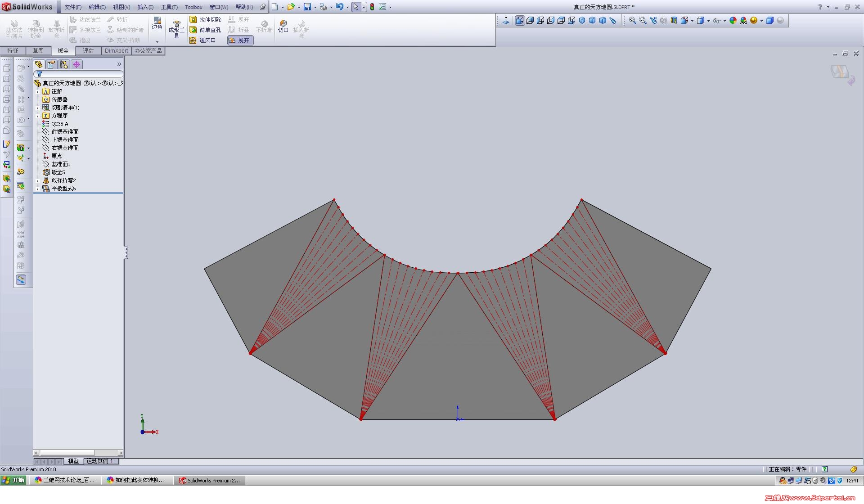The image size is (864, 504).
Task: Open the PropertyManager tab icon
Action: (x=51, y=64)
